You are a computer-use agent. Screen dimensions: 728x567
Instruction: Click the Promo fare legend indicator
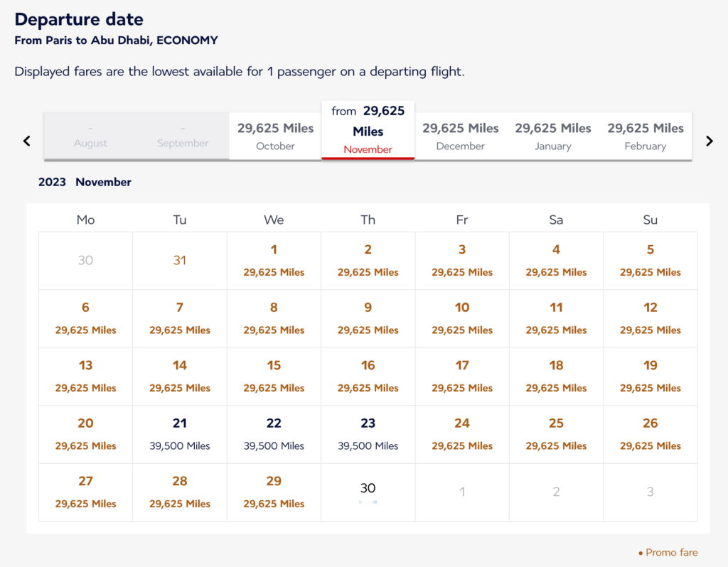click(x=669, y=552)
